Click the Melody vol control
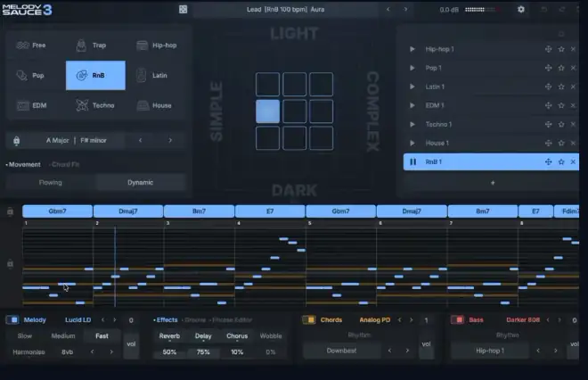The width and height of the screenshot is (588, 380). pyautogui.click(x=131, y=344)
